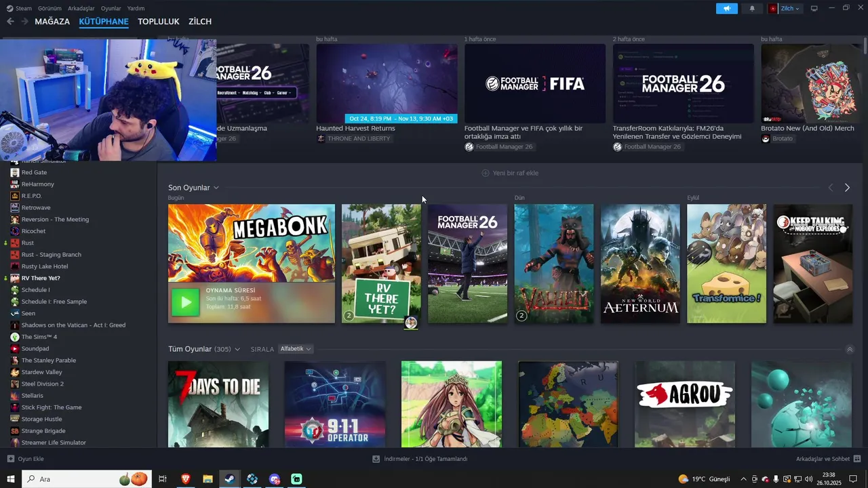Show hidden tray icons chevron
The image size is (868, 488).
(x=743, y=479)
